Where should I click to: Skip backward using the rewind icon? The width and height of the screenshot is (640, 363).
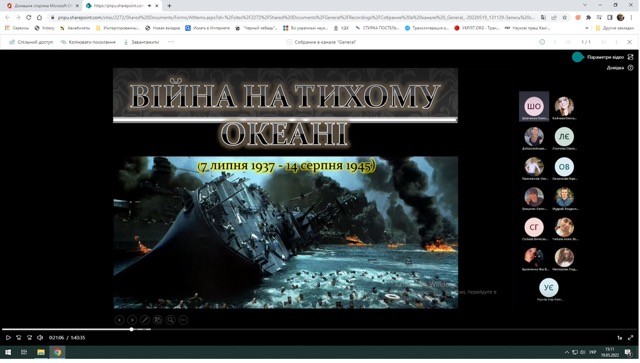coord(19,338)
